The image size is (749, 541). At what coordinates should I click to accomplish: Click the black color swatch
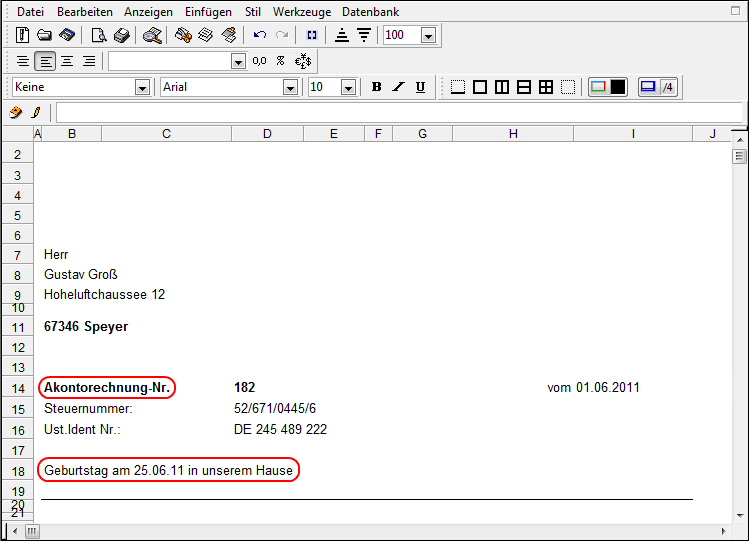(618, 87)
